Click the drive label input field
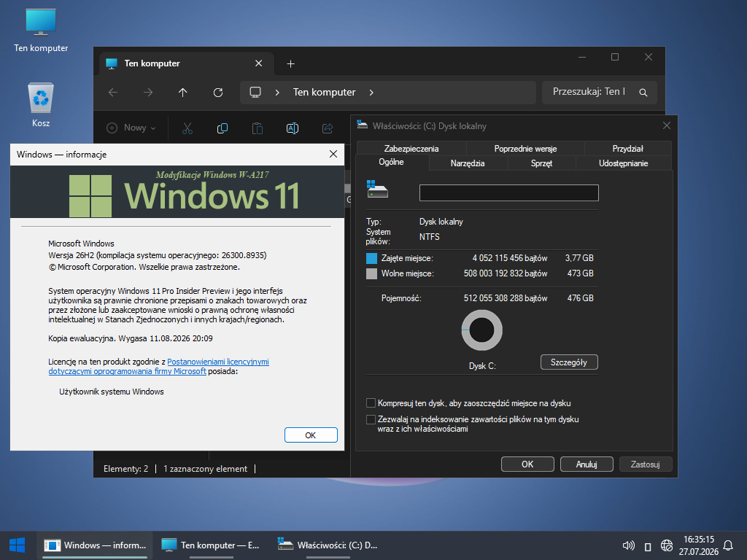 point(508,192)
